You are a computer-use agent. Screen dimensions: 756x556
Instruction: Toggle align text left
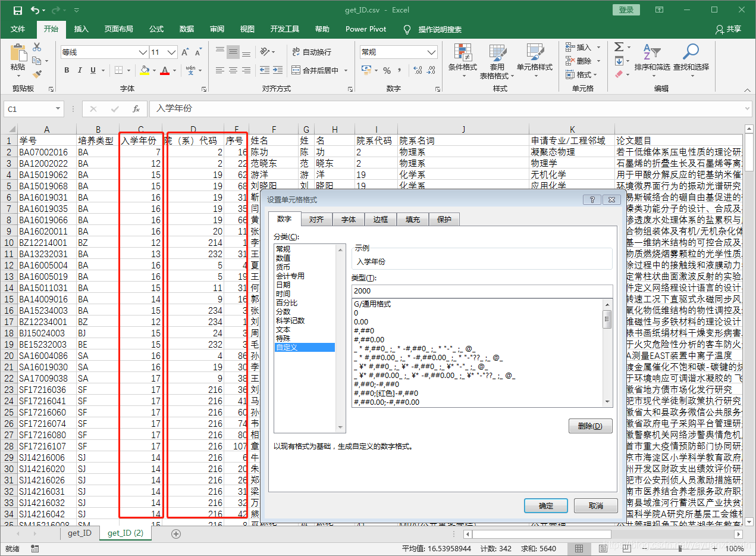click(x=220, y=70)
